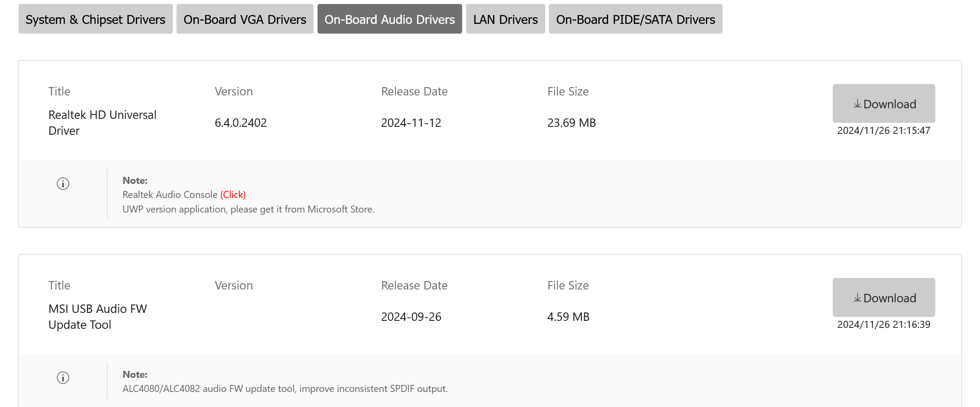Go to the LAN Drivers tab
The width and height of the screenshot is (980, 407).
coord(505,19)
